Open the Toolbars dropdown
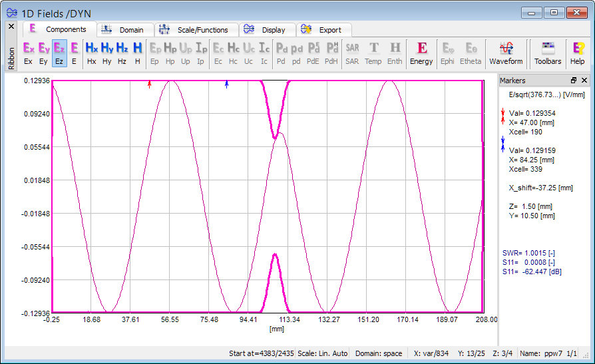The height and width of the screenshot is (364, 595). 548,53
